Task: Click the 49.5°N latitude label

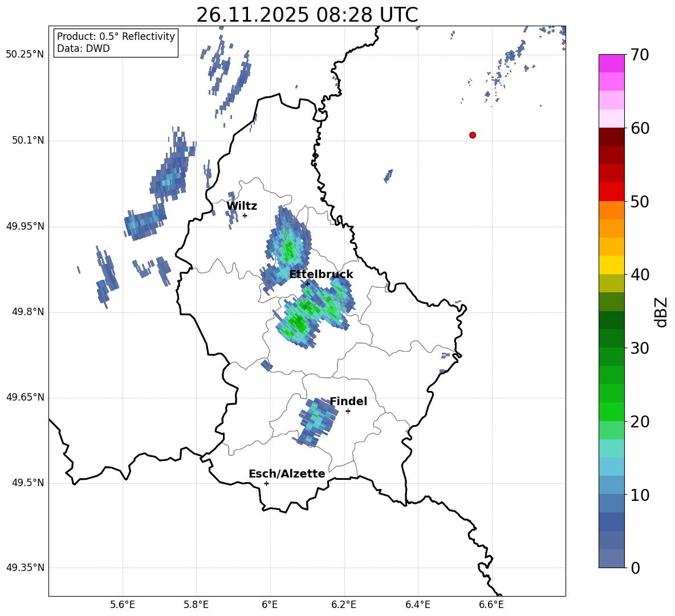Action: [27, 483]
